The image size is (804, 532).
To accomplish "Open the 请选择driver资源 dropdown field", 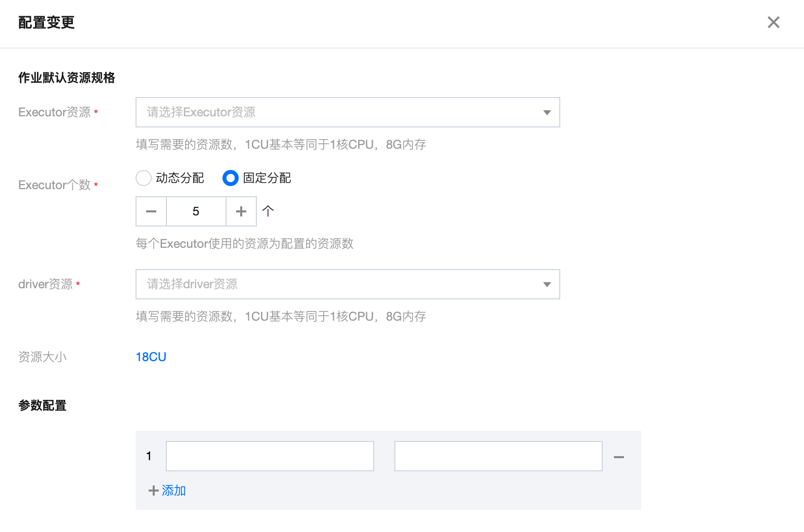I will pyautogui.click(x=339, y=284).
